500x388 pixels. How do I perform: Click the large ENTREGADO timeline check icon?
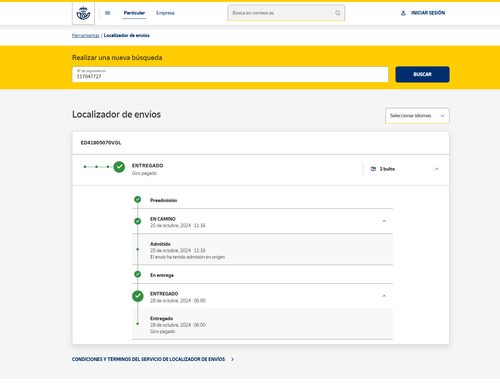pos(138,296)
